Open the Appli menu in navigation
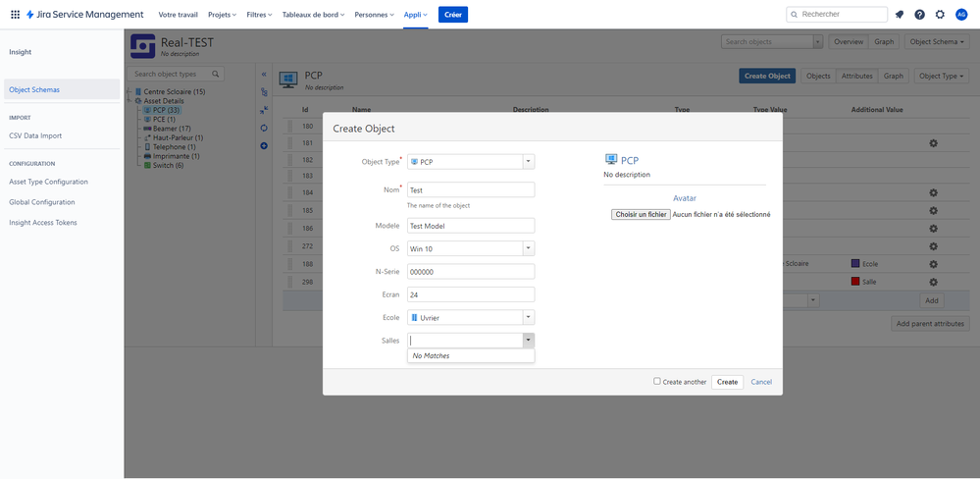The height and width of the screenshot is (479, 980). [416, 15]
